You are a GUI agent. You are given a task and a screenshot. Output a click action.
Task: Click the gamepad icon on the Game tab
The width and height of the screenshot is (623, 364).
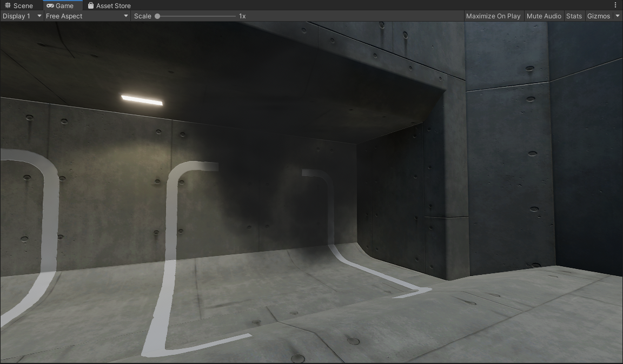tap(49, 5)
